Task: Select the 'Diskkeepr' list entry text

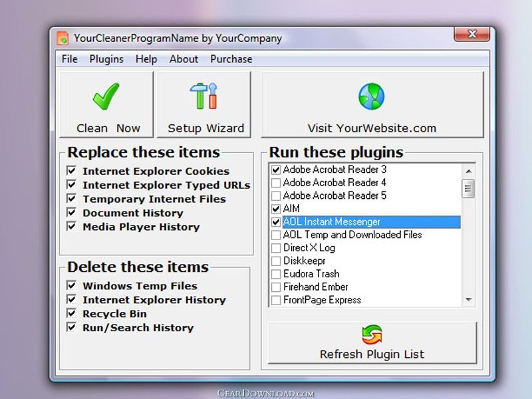Action: pyautogui.click(x=305, y=261)
